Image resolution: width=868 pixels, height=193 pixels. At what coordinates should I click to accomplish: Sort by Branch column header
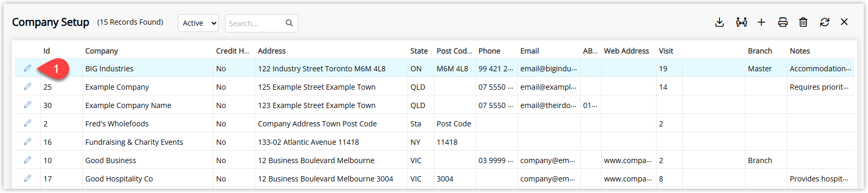760,51
